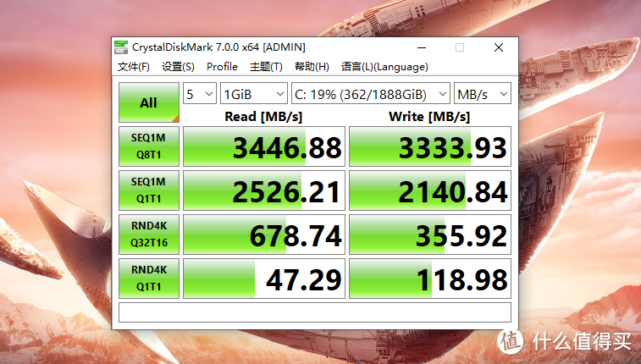Open the 设置(S) menu
The width and height of the screenshot is (641, 364).
pyautogui.click(x=178, y=67)
